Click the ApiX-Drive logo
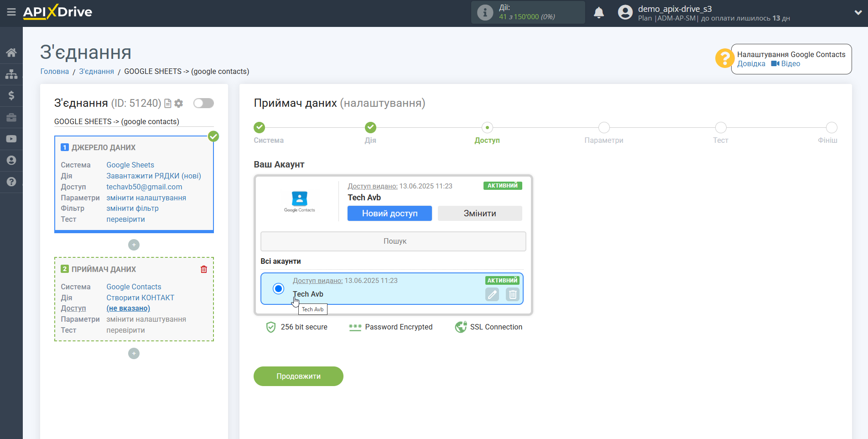The image size is (868, 439). (x=57, y=12)
